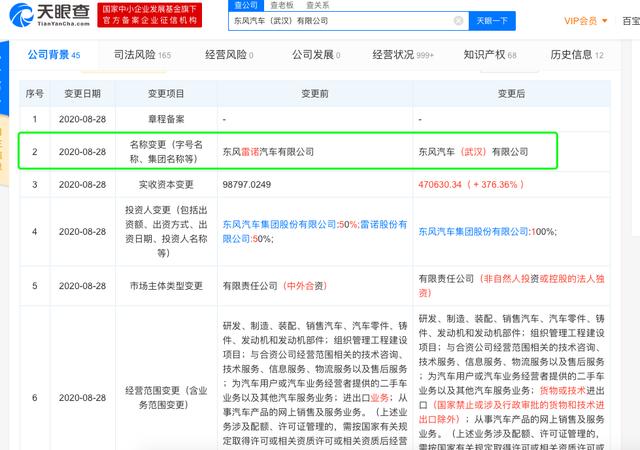Open 东风汽车集团股份有限公司 link in 变更前 column
This screenshot has width=640, height=450.
(x=279, y=225)
